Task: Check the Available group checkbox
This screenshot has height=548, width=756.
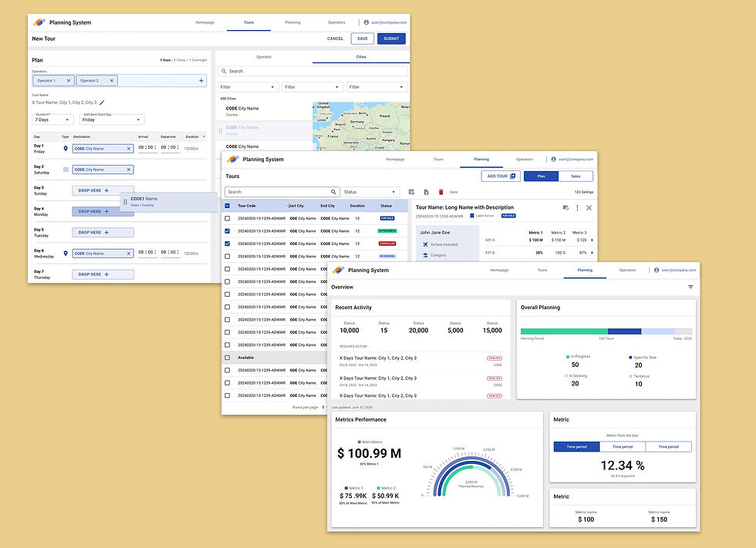Action: pos(227,358)
